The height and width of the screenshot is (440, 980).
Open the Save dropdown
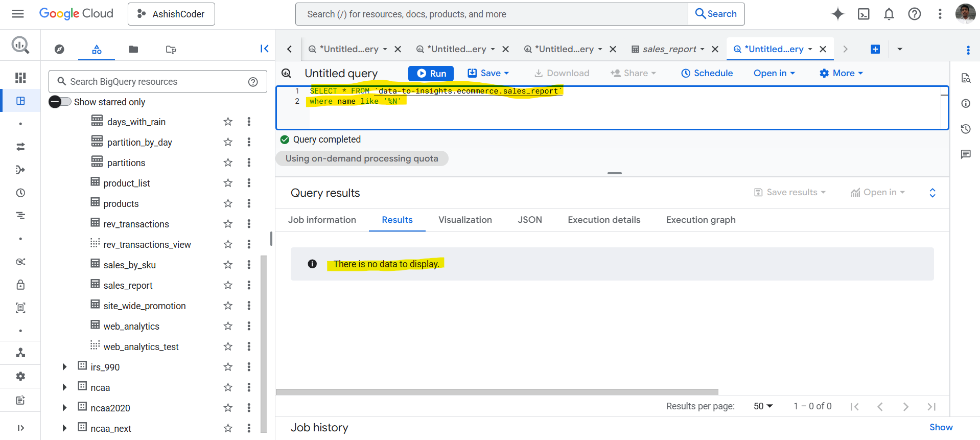pyautogui.click(x=489, y=73)
